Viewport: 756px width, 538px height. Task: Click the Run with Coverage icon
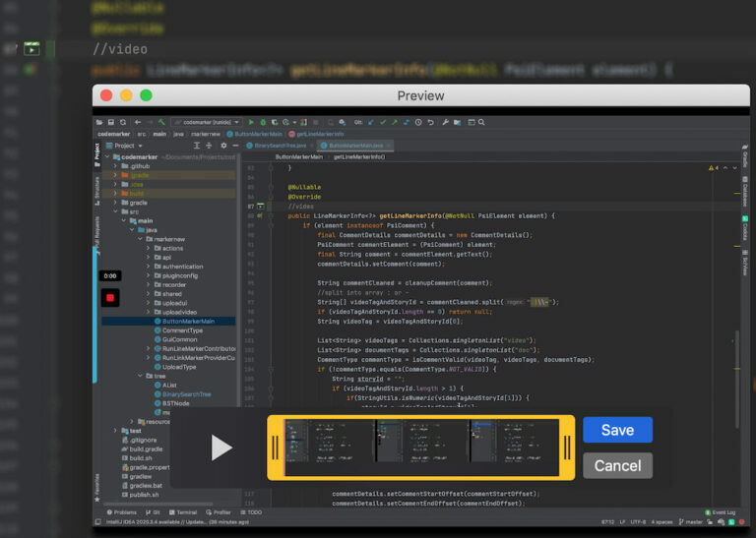click(275, 122)
